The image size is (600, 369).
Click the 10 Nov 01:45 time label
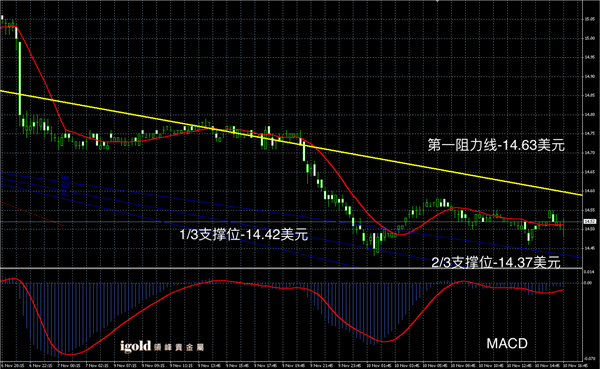pyautogui.click(x=379, y=366)
